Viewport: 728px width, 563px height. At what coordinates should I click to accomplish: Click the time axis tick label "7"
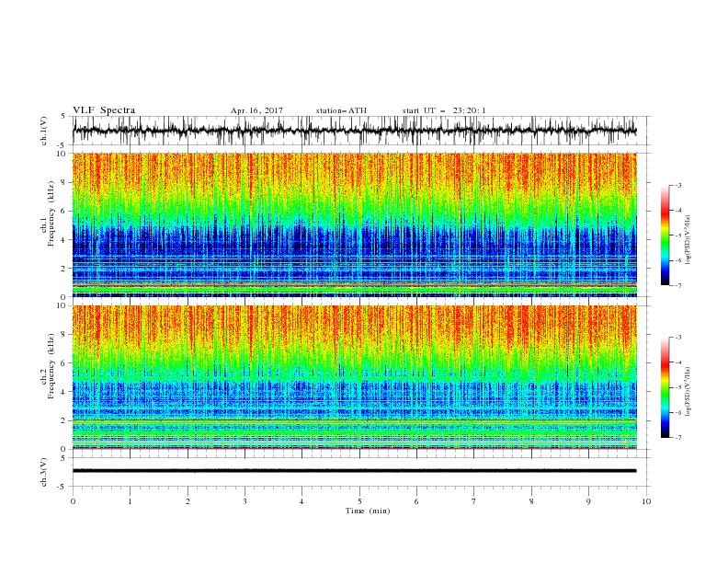[x=474, y=501]
